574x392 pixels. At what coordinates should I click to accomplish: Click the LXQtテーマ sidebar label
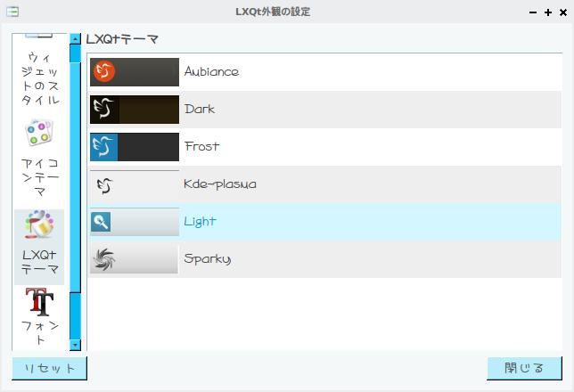click(x=39, y=262)
